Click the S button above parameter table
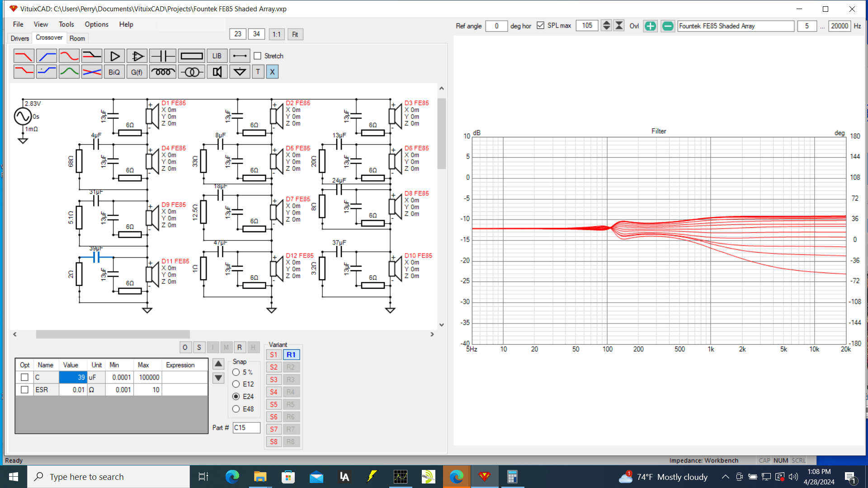This screenshot has width=868, height=488. pyautogui.click(x=199, y=347)
